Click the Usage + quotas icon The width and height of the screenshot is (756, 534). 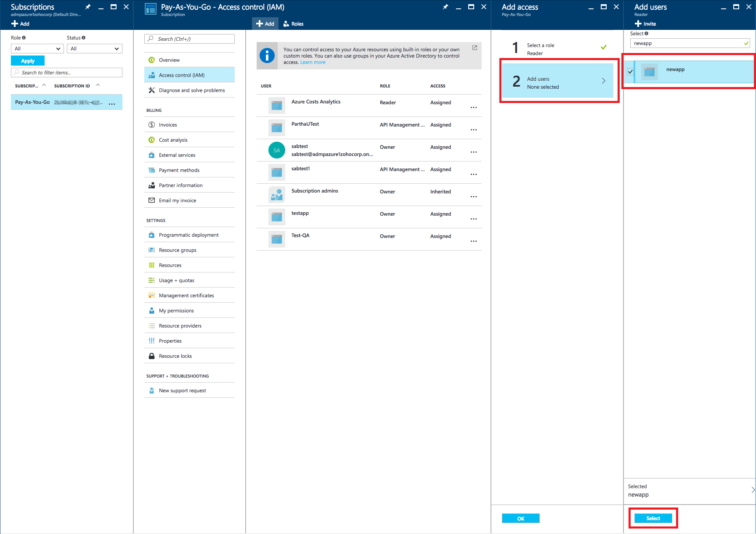151,280
